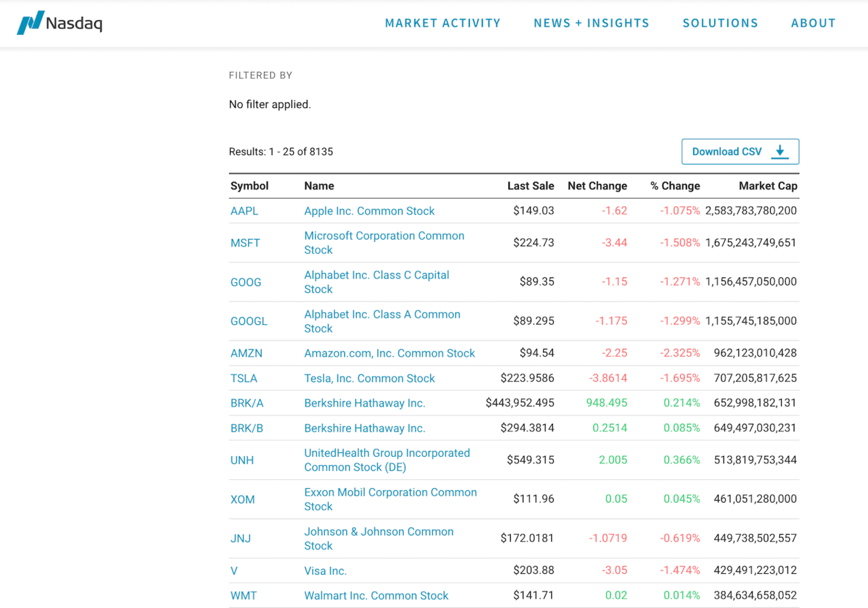Select the AAPL last sale $149.03
This screenshot has height=608, width=868.
533,211
